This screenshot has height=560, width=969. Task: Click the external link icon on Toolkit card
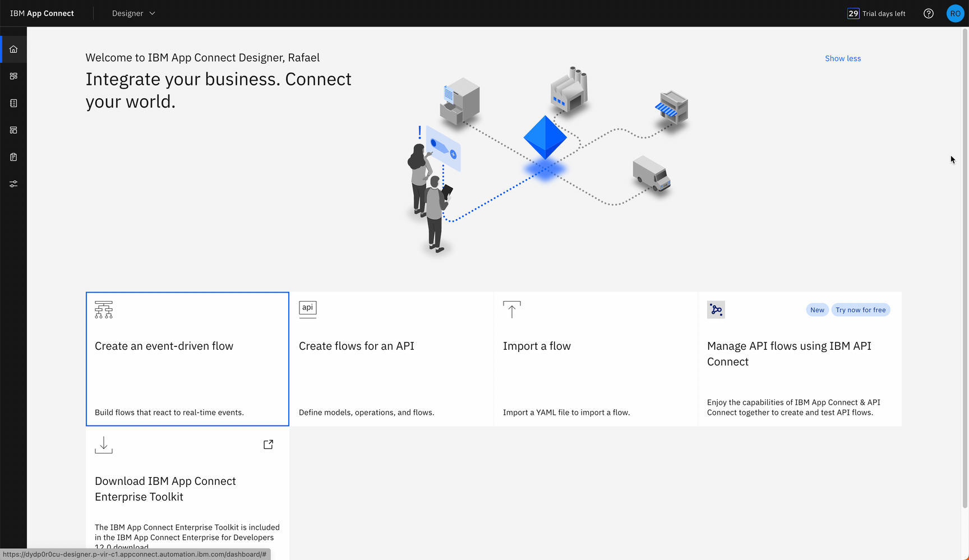point(268,444)
